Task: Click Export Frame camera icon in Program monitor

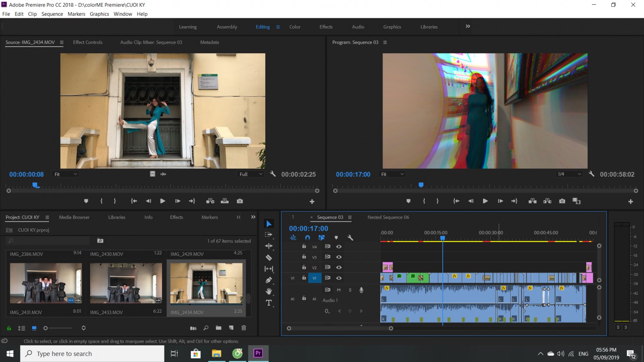Action: [x=562, y=201]
